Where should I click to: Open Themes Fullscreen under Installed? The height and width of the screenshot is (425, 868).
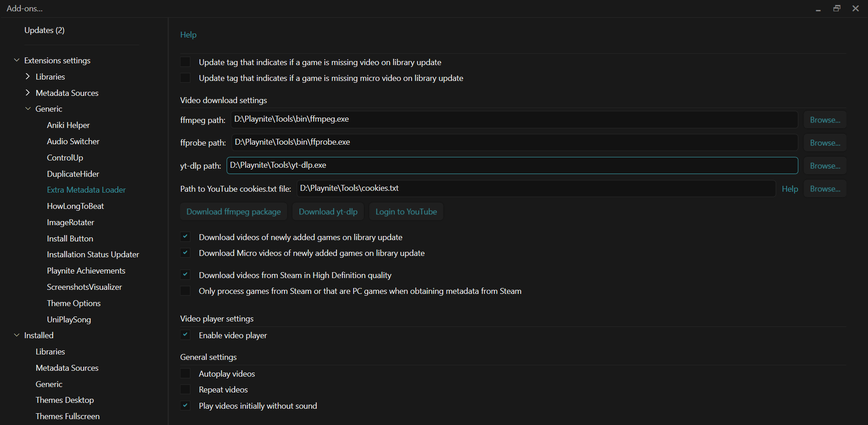coord(68,416)
